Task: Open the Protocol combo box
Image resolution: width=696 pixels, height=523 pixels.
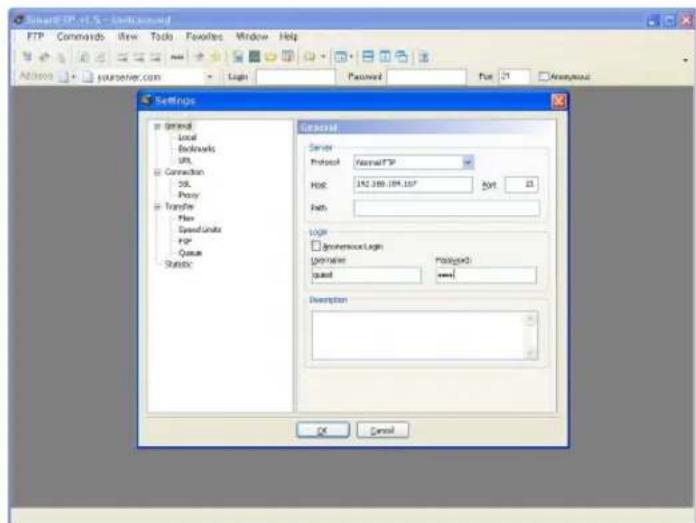Action: (467, 162)
